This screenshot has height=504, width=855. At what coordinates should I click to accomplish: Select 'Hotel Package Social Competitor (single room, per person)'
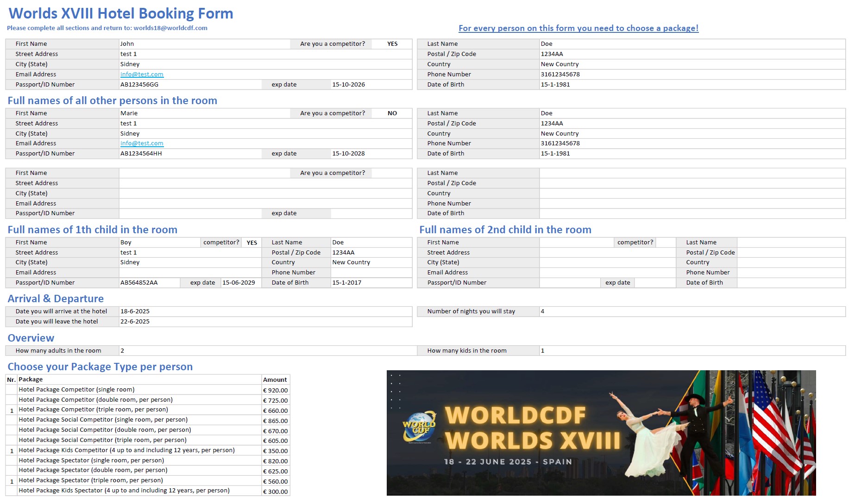click(x=139, y=420)
